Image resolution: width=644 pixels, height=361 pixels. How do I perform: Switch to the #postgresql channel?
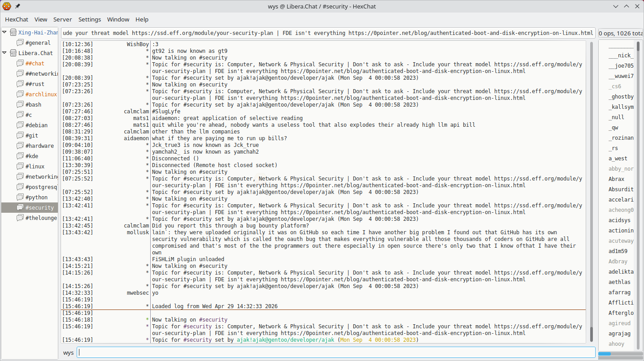[x=42, y=187]
